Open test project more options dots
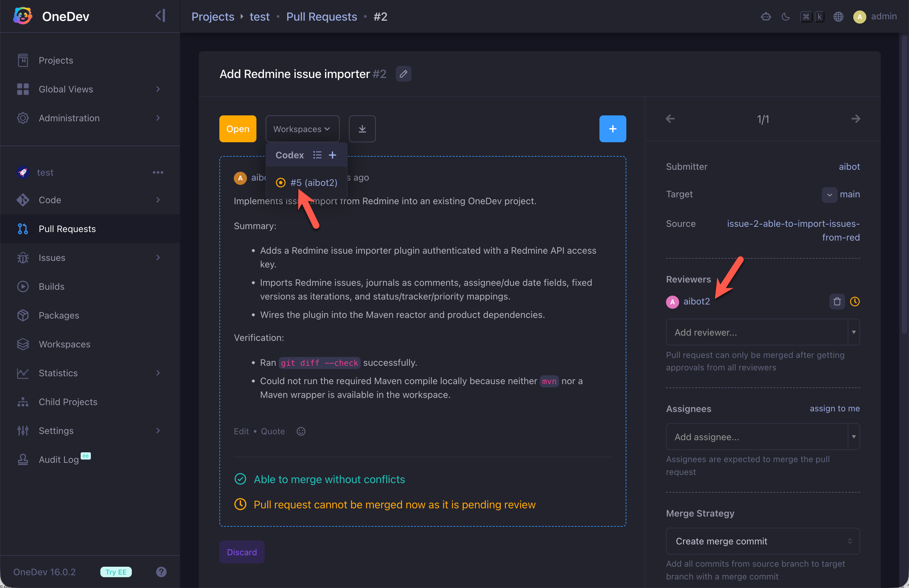This screenshot has width=909, height=588. tap(158, 173)
